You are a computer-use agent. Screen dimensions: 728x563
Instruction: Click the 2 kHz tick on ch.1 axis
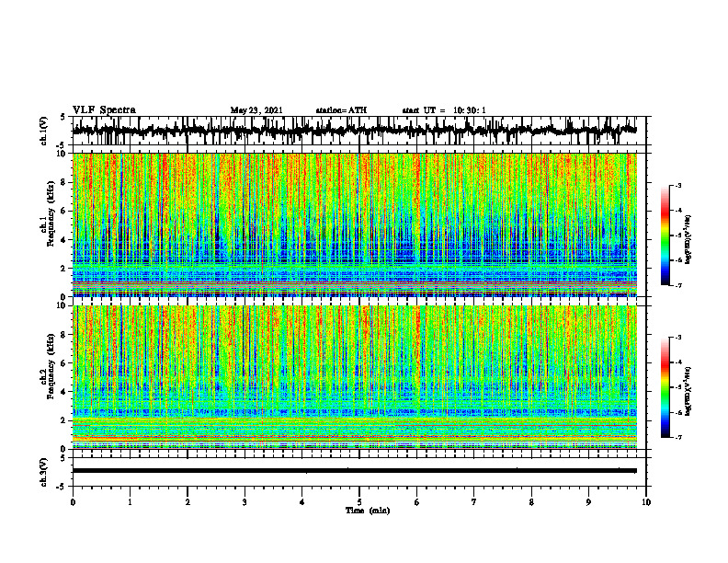tap(64, 268)
